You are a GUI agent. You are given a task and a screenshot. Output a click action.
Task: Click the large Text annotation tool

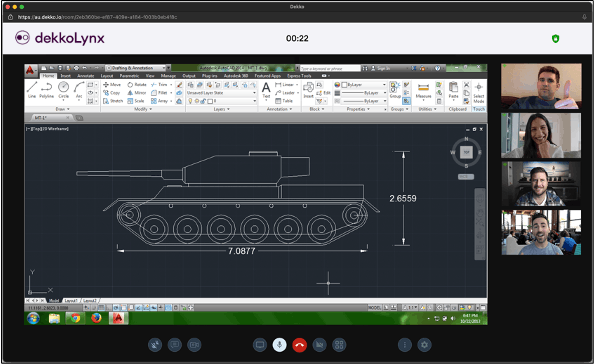coord(266,91)
